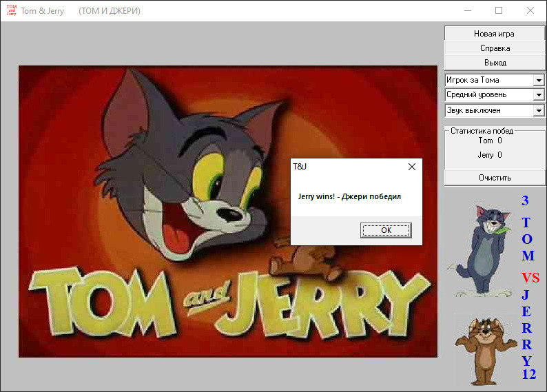
Task: Click the Jerry mouse image in sidebar
Action: pos(486,350)
